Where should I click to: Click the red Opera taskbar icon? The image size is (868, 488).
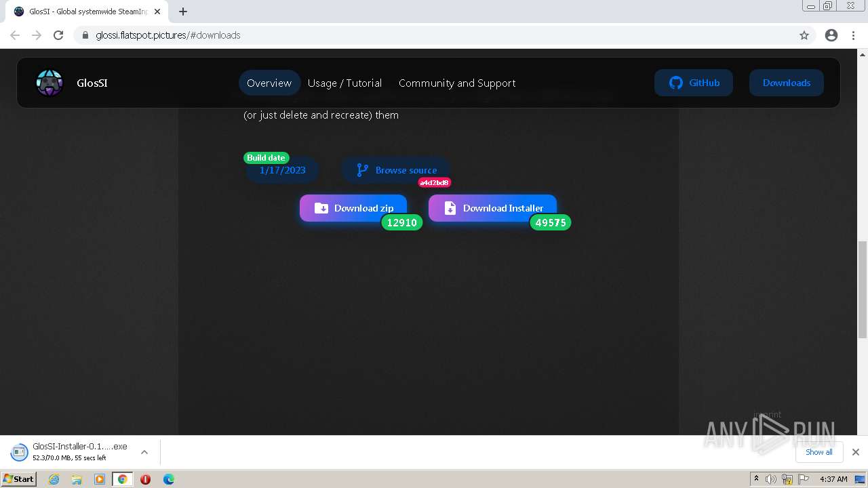pos(145,479)
